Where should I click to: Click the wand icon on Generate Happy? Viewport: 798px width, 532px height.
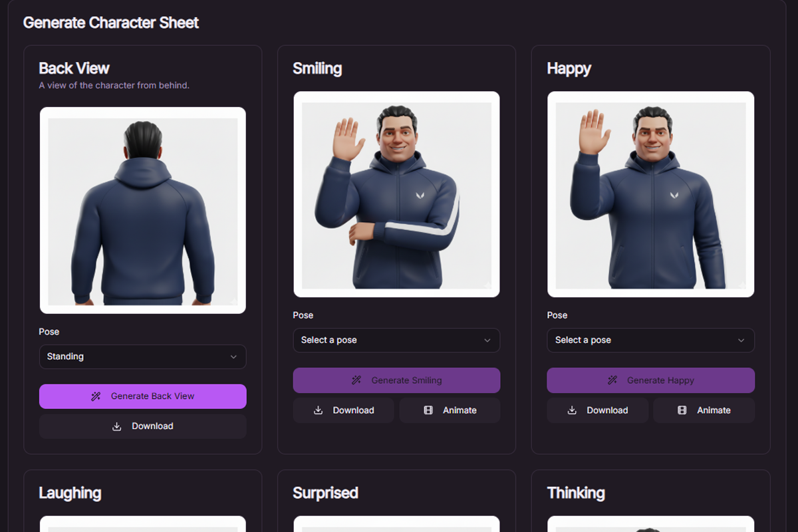coord(612,380)
